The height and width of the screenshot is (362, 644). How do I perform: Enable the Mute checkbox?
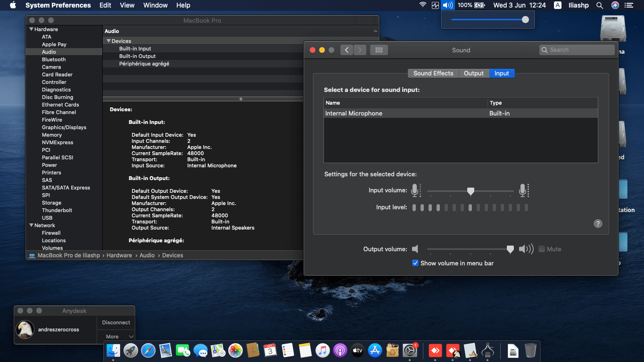[x=542, y=249]
